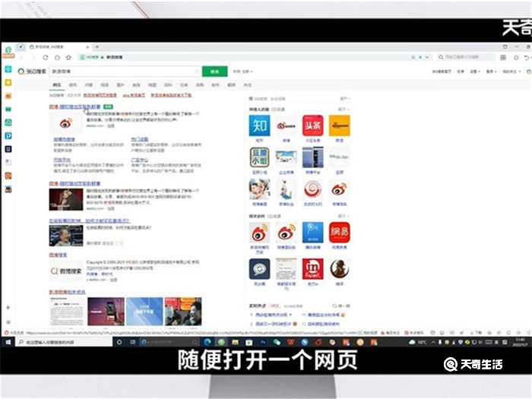Open the 热门话题 sublink

pyautogui.click(x=140, y=139)
